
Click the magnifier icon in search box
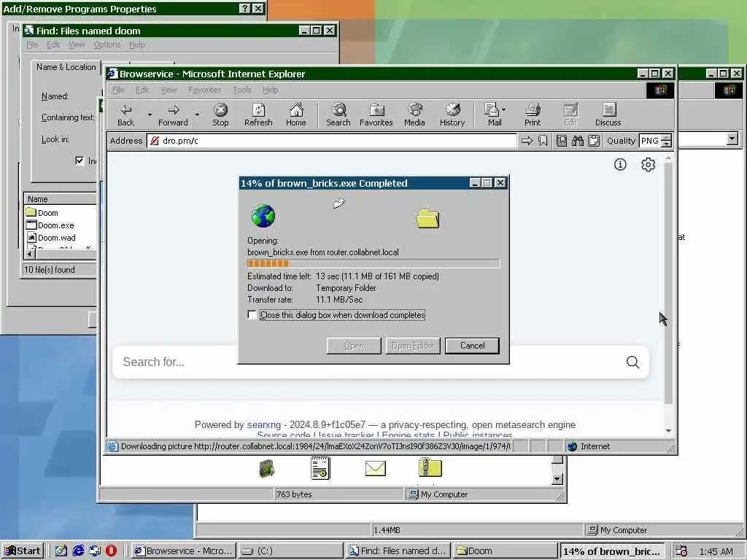tap(632, 362)
